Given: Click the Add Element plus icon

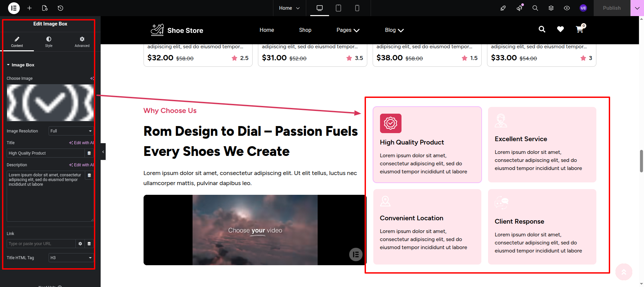Looking at the screenshot, I should coord(30,8).
